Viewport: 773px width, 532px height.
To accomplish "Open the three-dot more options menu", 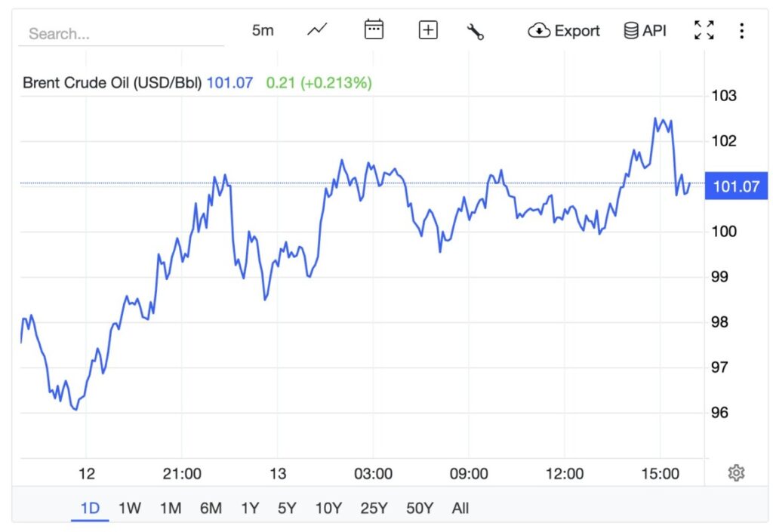I will (742, 30).
